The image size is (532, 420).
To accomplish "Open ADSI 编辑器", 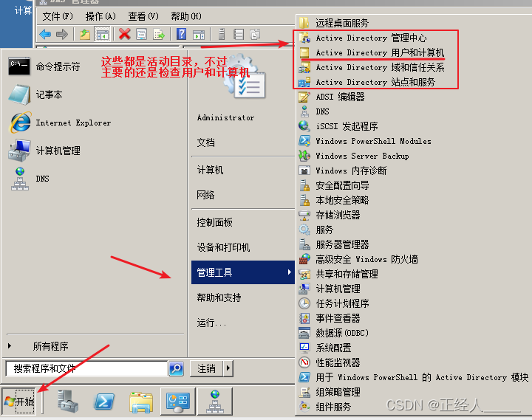I will (332, 97).
